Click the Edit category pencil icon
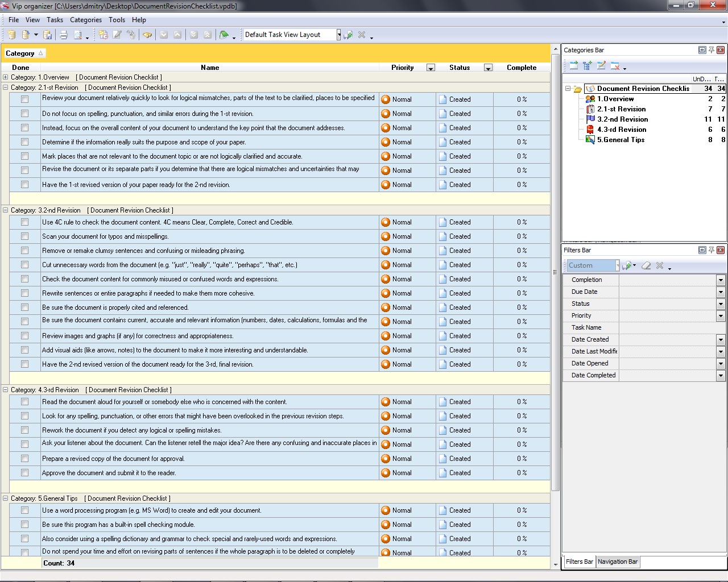The image size is (728, 582). [601, 66]
